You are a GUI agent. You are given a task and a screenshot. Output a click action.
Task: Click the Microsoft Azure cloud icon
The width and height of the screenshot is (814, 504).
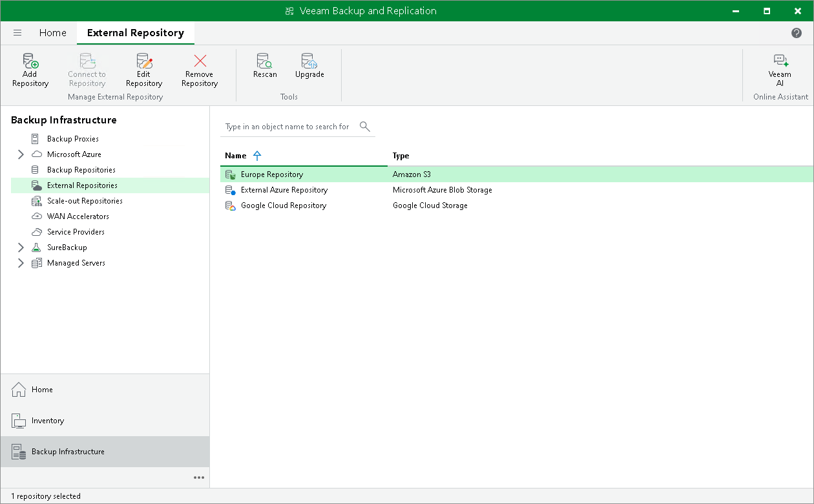click(x=36, y=154)
